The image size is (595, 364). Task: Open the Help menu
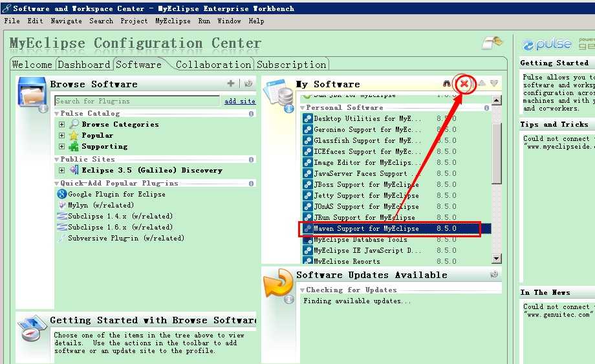[257, 21]
